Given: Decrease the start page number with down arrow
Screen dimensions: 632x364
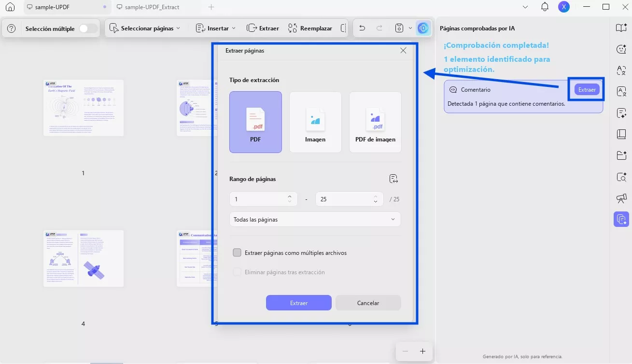Looking at the screenshot, I should tap(289, 202).
